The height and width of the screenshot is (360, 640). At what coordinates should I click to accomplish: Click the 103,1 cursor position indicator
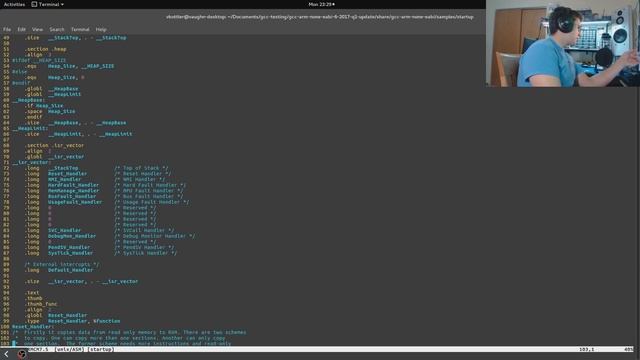coord(587,349)
